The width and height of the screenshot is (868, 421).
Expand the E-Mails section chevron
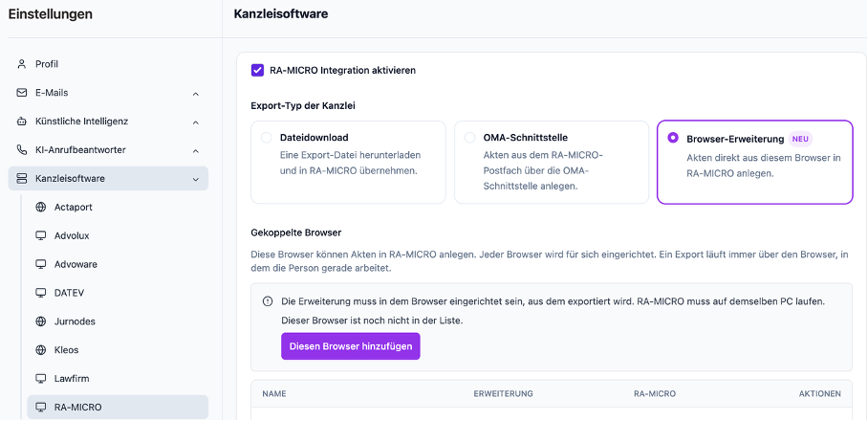click(195, 94)
